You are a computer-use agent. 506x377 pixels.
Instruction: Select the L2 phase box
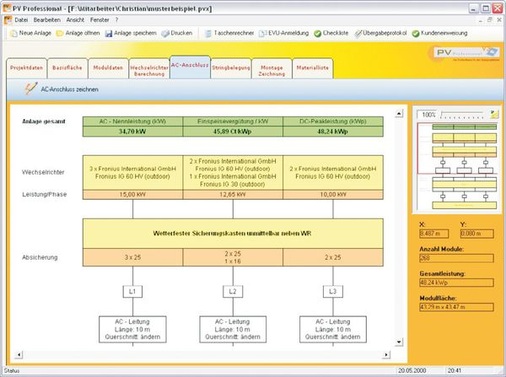tap(233, 292)
